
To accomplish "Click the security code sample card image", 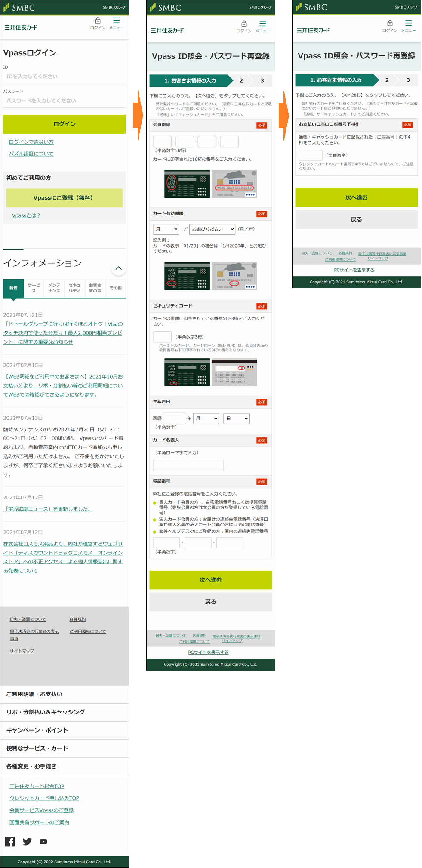I will tap(210, 372).
